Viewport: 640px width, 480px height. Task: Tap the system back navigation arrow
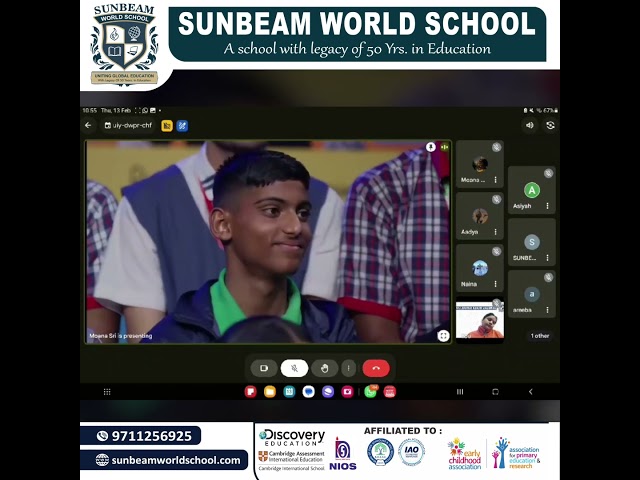[x=531, y=392]
